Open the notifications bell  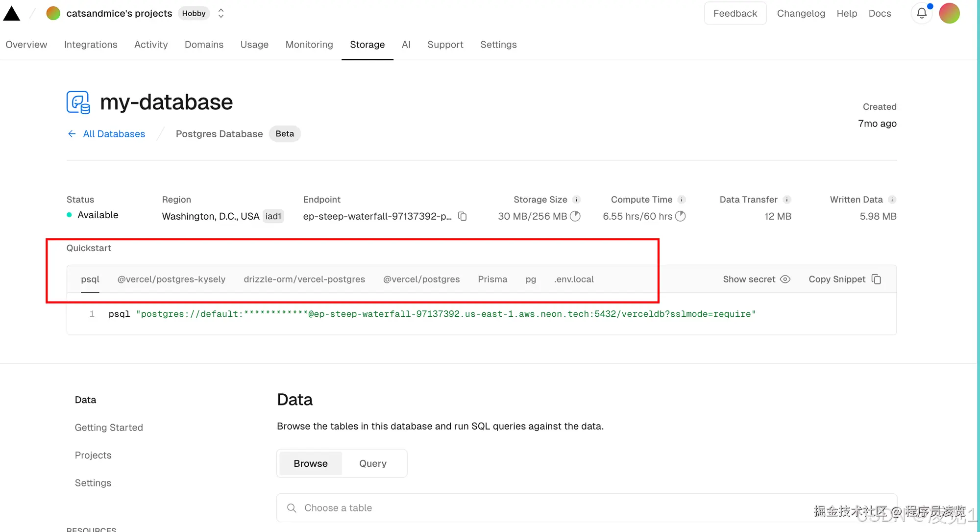point(921,13)
